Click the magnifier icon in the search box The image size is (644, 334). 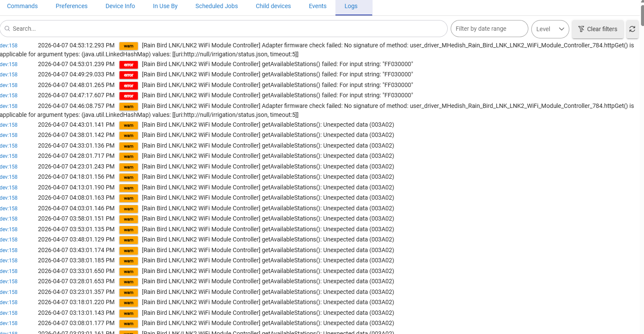point(7,29)
